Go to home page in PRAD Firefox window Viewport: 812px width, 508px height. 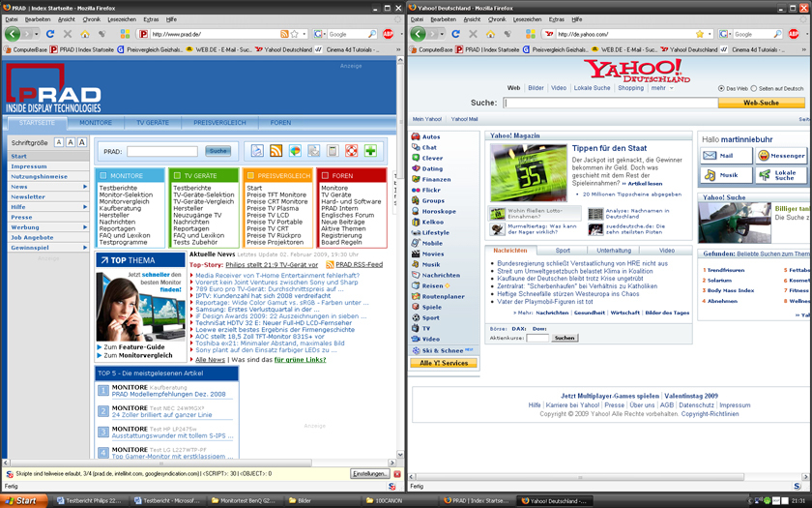coord(85,34)
